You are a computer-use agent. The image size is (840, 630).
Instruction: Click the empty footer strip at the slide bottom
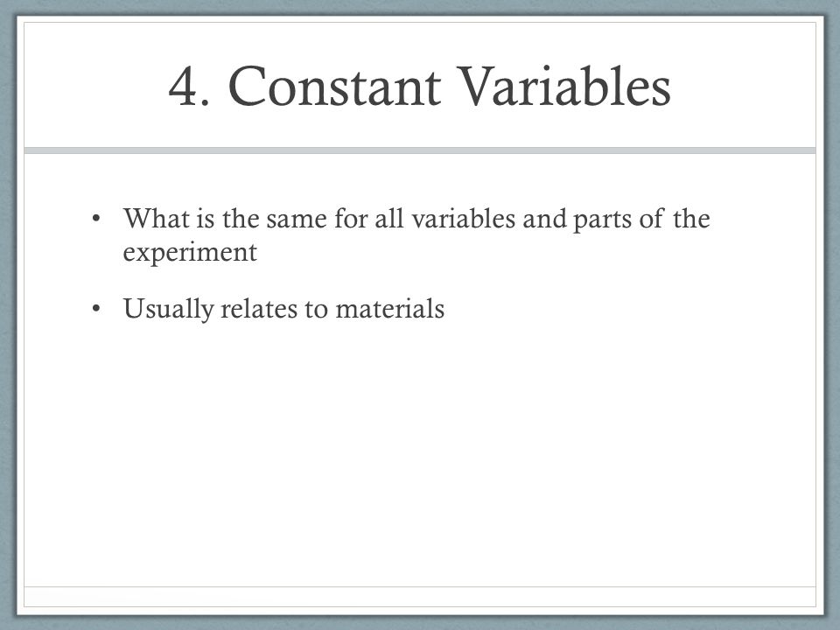(x=419, y=596)
